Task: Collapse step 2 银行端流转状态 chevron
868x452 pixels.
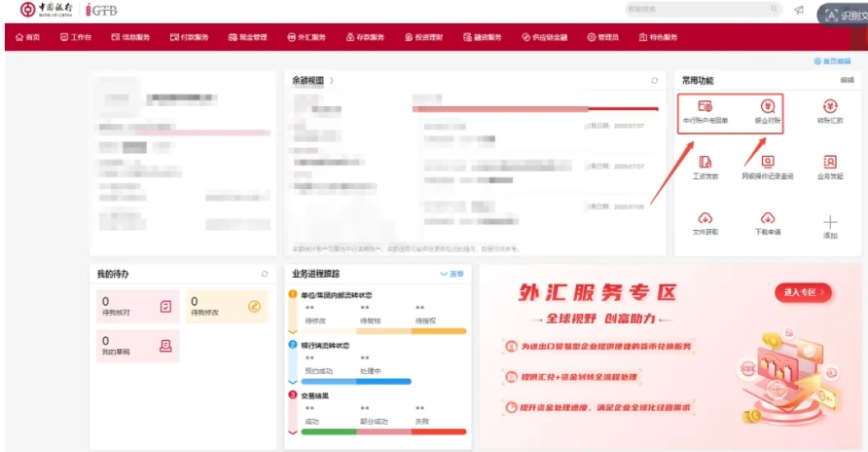Action: click(293, 382)
